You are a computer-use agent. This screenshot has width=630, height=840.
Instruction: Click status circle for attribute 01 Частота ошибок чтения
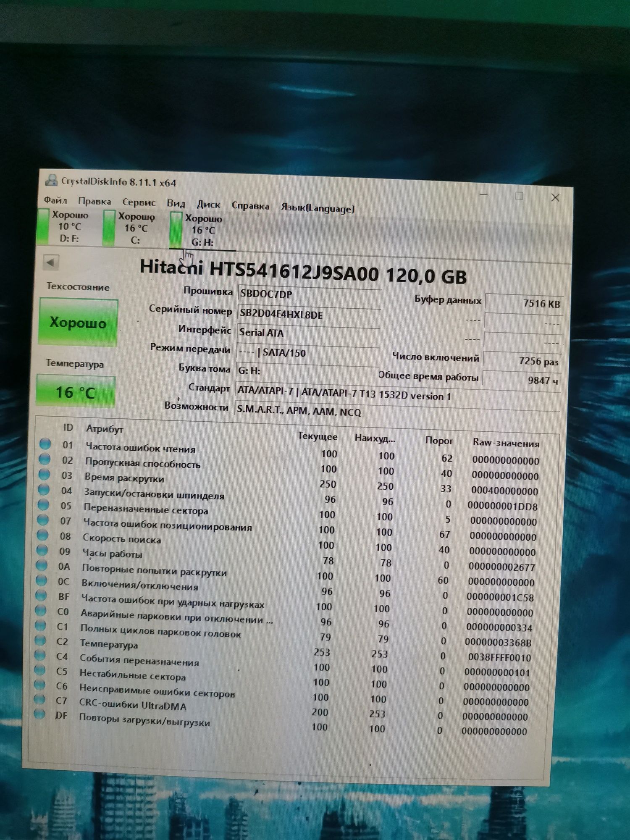pos(45,444)
